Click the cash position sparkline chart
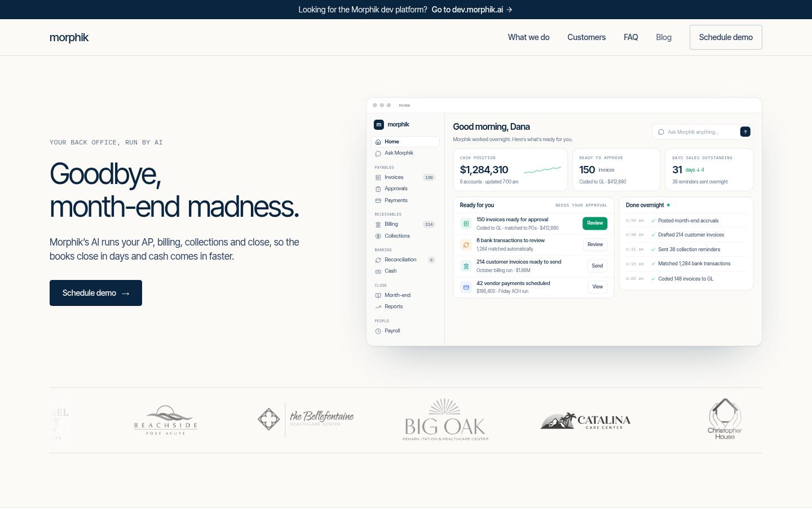This screenshot has width=812, height=508. coord(542,169)
